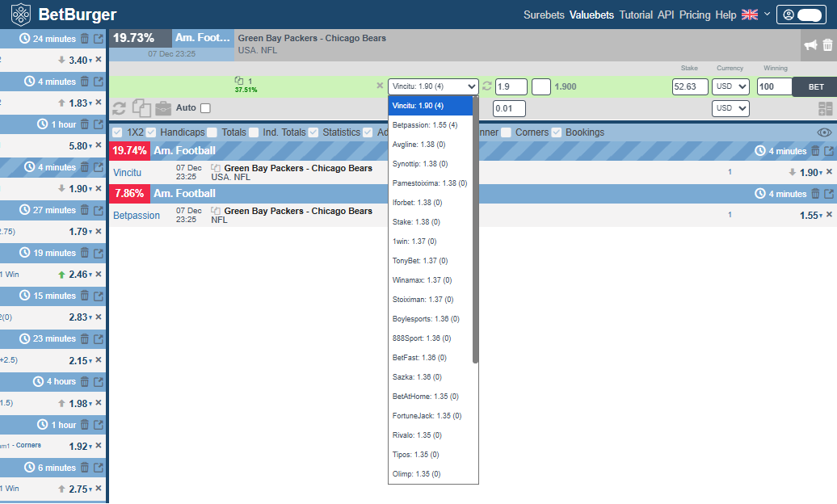This screenshot has width=837, height=504.
Task: Open sidebar 4 hours item externally
Action: [99, 382]
